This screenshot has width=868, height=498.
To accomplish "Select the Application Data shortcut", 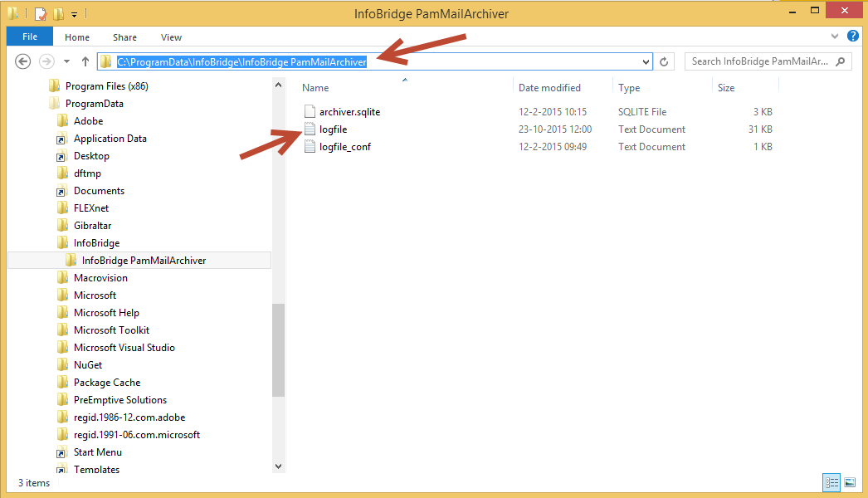I will click(x=110, y=139).
